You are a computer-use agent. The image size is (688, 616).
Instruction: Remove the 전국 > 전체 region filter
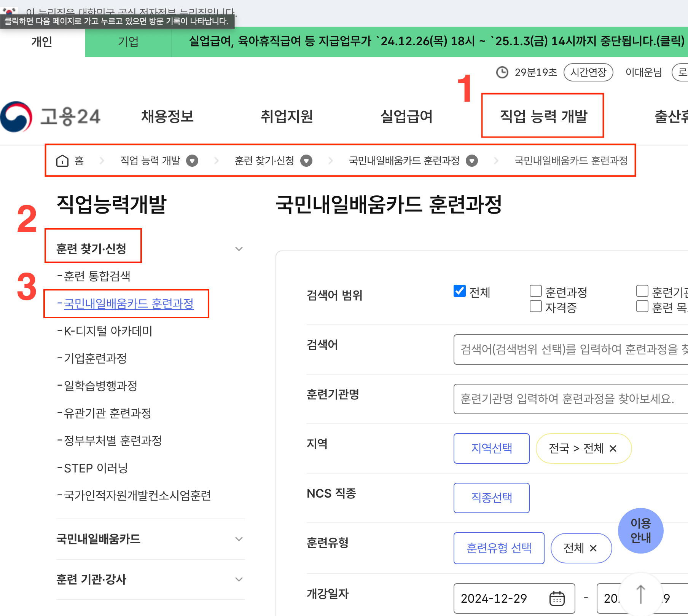[613, 448]
